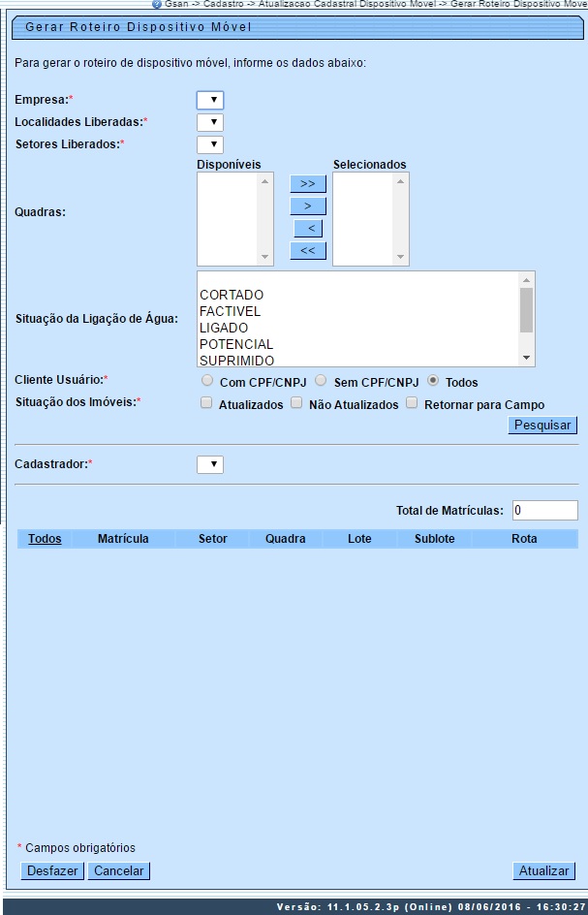
Task: Click the Desfazer button
Action: (x=52, y=870)
